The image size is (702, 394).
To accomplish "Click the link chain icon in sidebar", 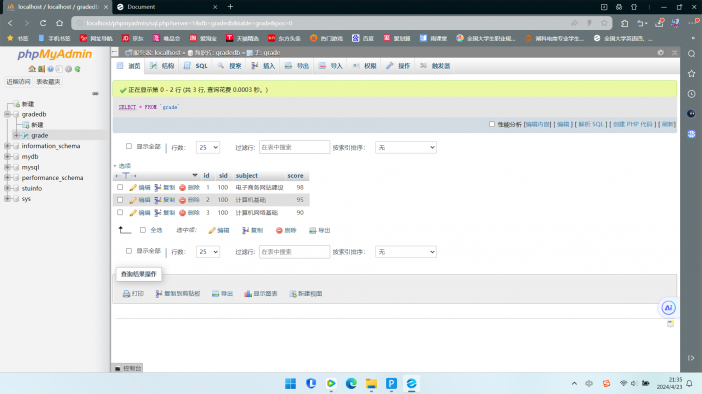I will click(95, 94).
